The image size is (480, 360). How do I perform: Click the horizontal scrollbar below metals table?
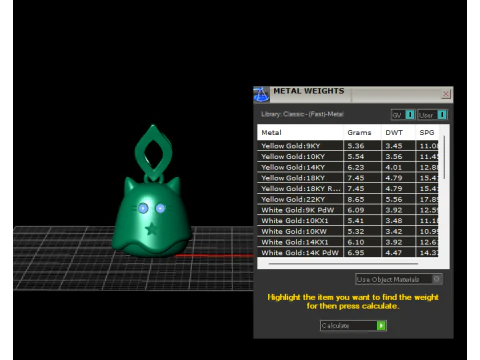343,263
